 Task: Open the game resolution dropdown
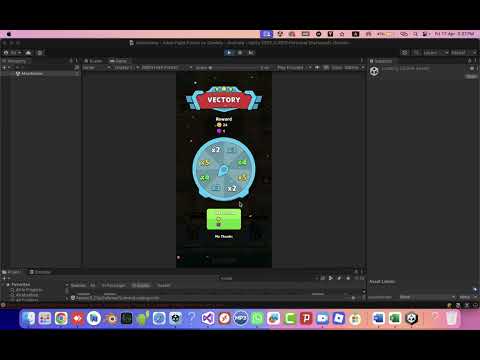[167, 68]
